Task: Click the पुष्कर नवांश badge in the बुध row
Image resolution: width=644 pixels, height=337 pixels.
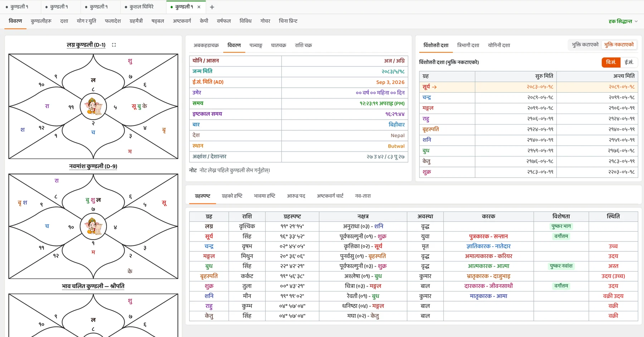Action: [561, 266]
